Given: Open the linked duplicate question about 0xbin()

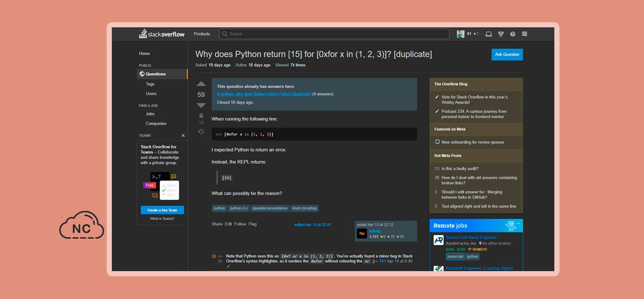Looking at the screenshot, I should coord(264,94).
